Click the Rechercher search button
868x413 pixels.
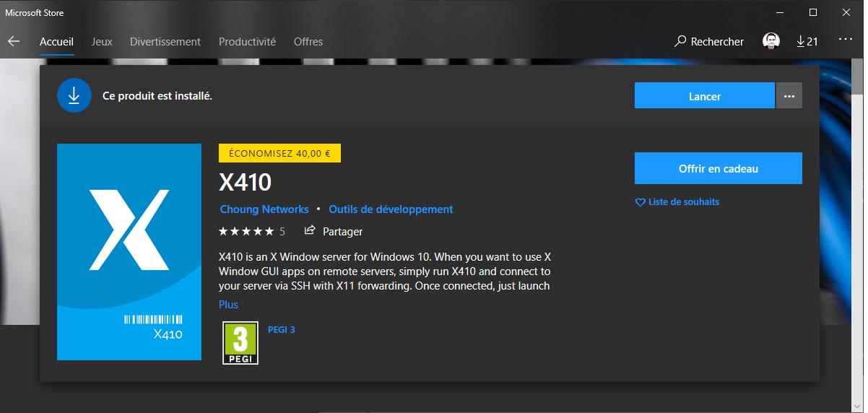[709, 42]
